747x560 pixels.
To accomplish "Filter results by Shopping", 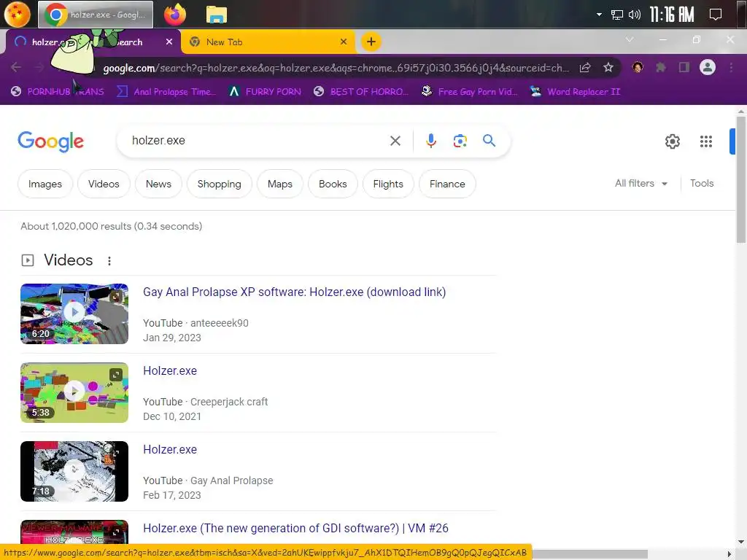I will coord(219,184).
